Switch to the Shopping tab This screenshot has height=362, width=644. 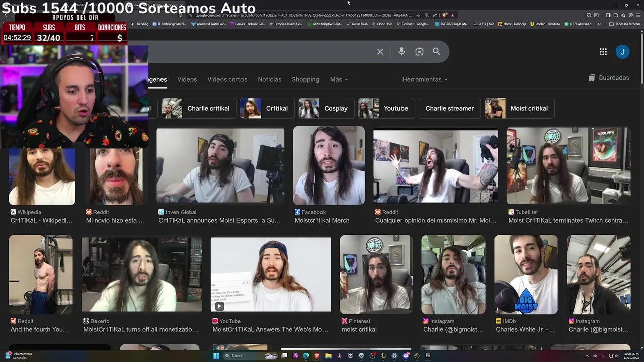point(305,79)
